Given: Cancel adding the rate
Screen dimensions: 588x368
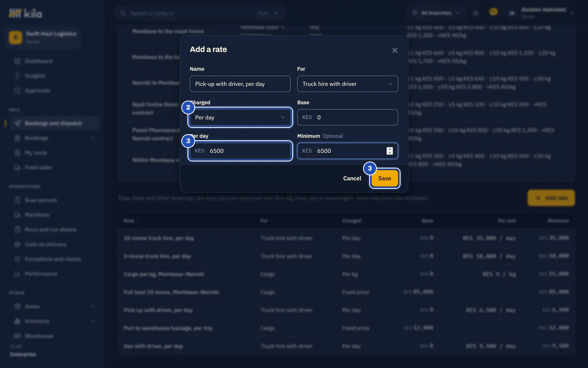Looking at the screenshot, I should click(352, 178).
